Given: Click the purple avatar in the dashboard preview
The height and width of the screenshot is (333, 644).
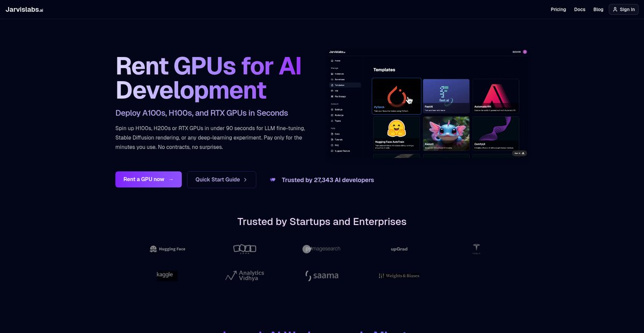Looking at the screenshot, I should 525,52.
